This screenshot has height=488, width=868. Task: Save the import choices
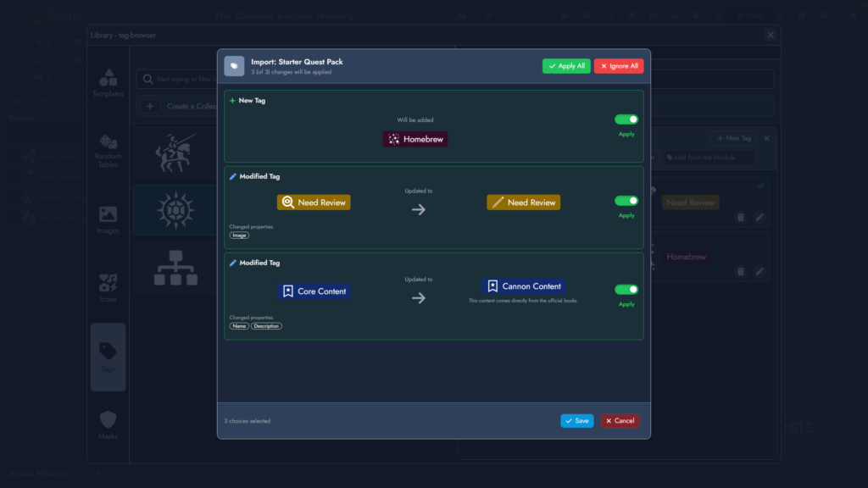point(576,421)
